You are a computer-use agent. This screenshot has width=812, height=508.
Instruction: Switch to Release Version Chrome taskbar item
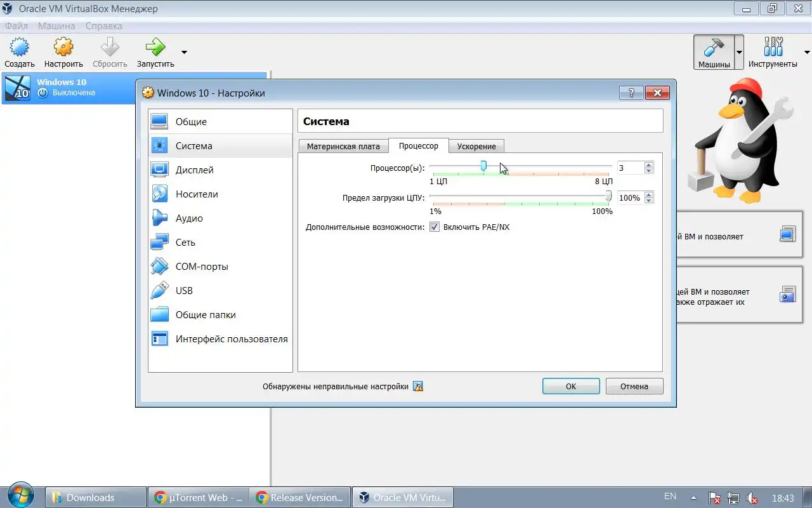tap(299, 497)
